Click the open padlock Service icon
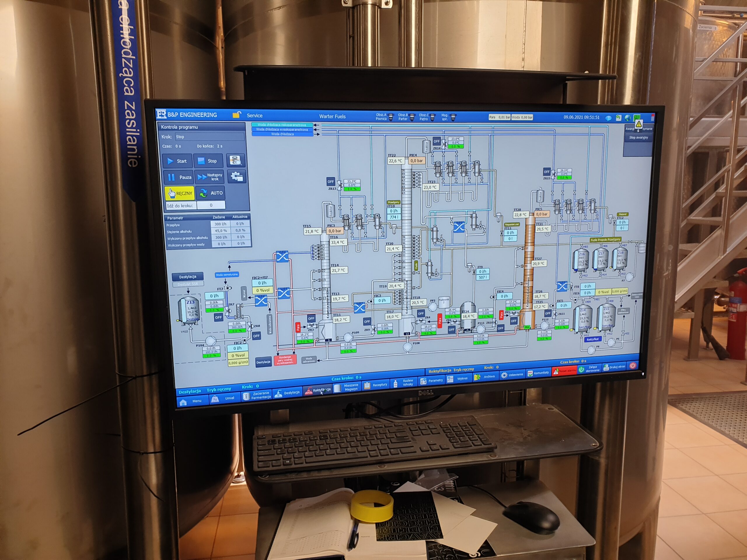747x560 pixels. (237, 115)
